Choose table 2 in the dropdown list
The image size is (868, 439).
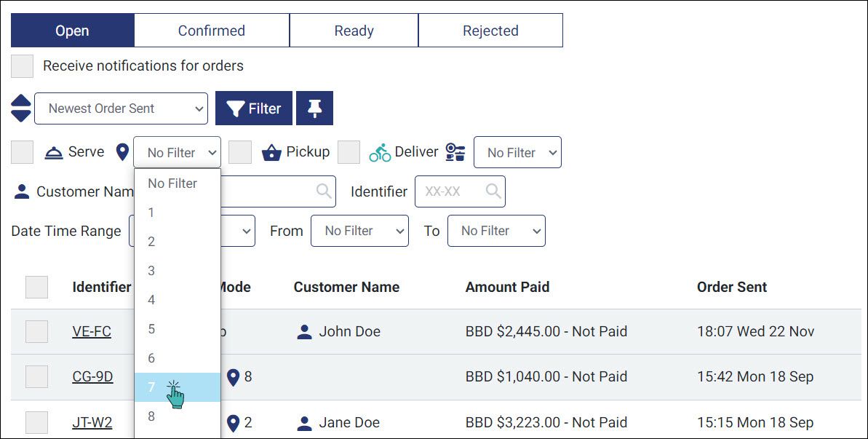coord(177,242)
